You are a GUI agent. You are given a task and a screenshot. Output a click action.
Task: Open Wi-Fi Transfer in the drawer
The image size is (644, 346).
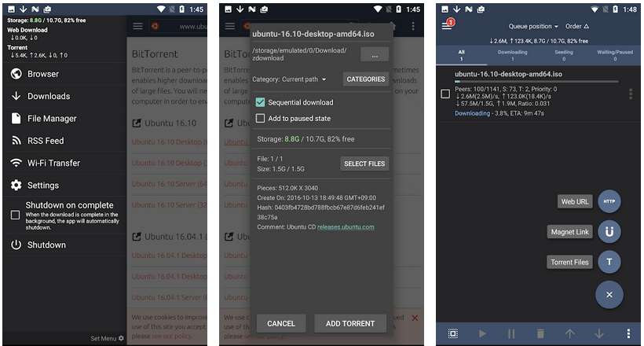(x=64, y=163)
